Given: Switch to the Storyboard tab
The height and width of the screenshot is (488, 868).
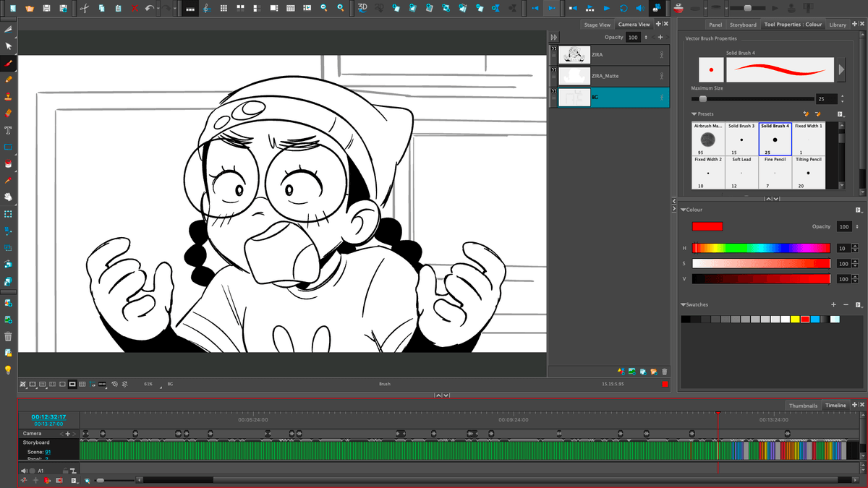Looking at the screenshot, I should click(x=742, y=25).
